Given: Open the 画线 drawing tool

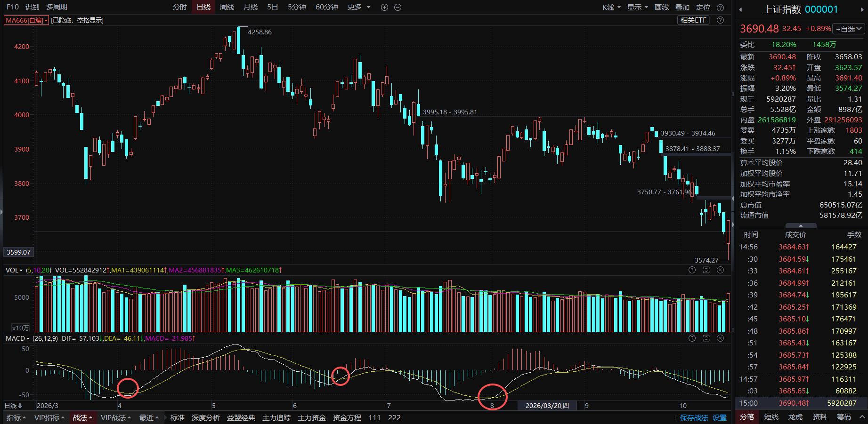Looking at the screenshot, I should [x=662, y=7].
